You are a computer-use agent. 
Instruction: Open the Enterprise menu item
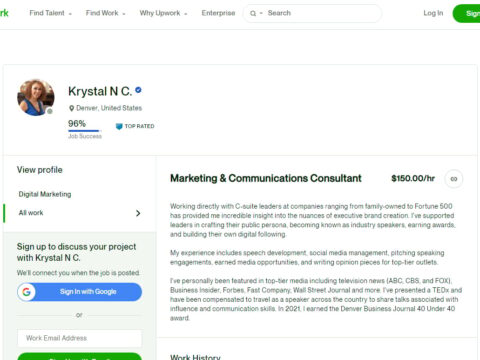(x=218, y=13)
